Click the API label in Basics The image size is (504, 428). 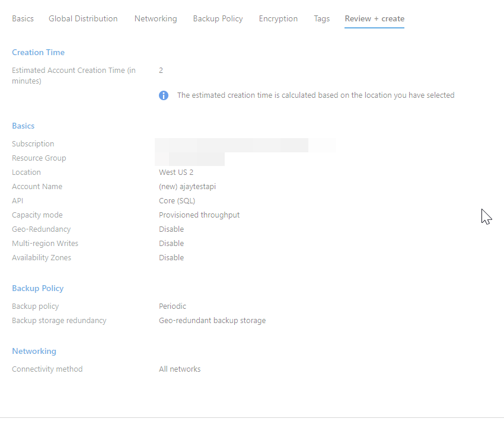tap(17, 201)
